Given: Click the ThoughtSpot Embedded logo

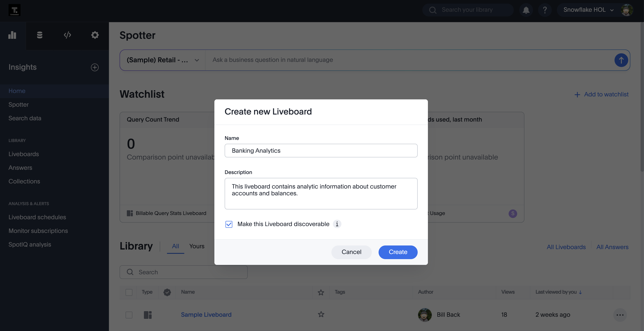Looking at the screenshot, I should coord(15,10).
